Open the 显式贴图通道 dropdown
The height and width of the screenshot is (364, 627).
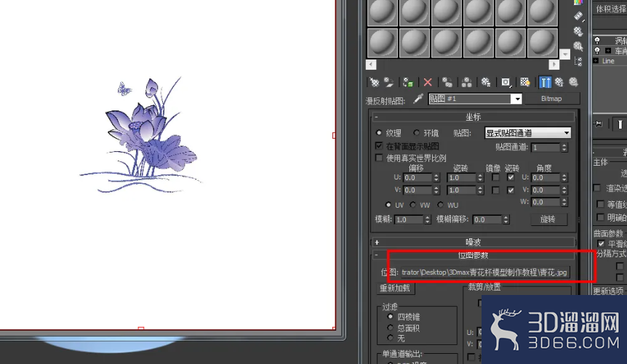528,133
